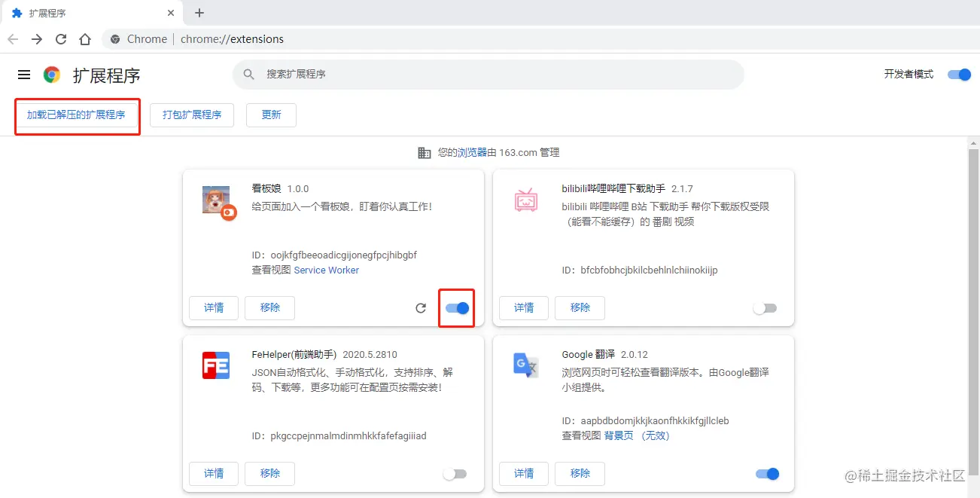Click the Google 翻译 2.0.12 title
The width and height of the screenshot is (980, 498).
(604, 355)
